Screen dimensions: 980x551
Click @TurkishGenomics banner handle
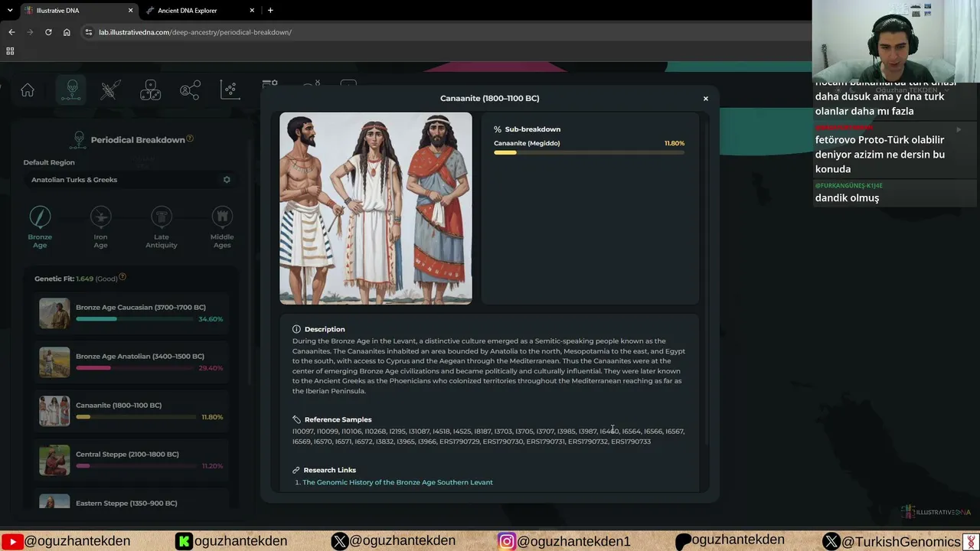pos(900,541)
